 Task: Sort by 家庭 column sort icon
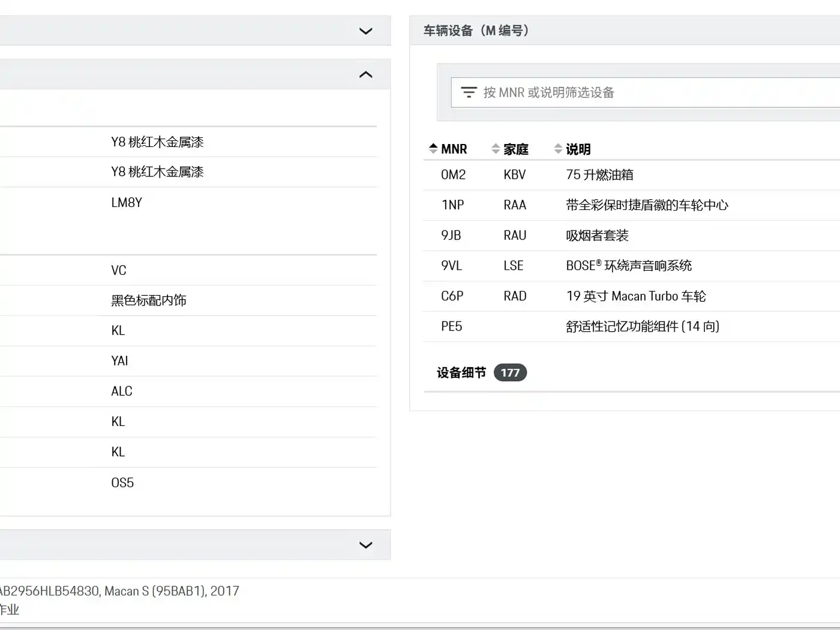tap(496, 148)
